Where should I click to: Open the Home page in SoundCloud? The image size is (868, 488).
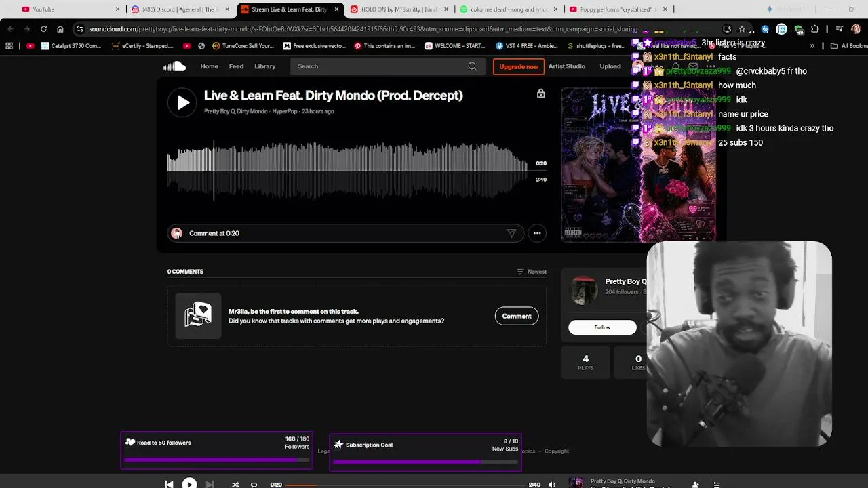pyautogui.click(x=209, y=66)
